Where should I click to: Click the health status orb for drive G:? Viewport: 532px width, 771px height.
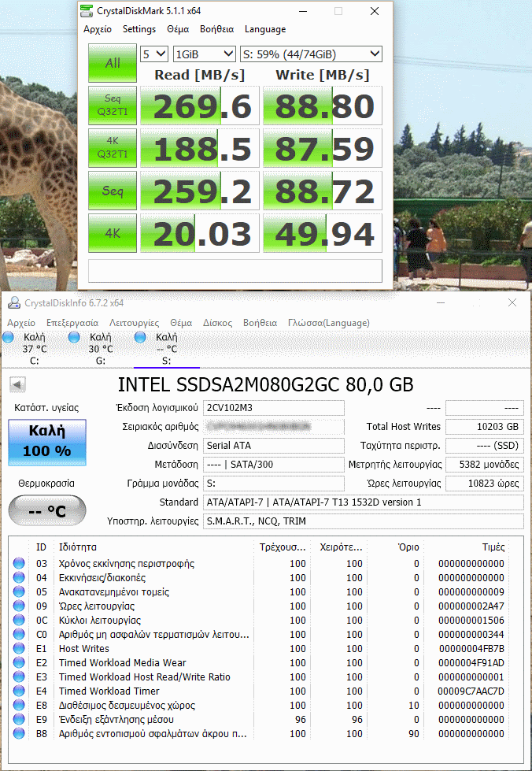(x=74, y=337)
